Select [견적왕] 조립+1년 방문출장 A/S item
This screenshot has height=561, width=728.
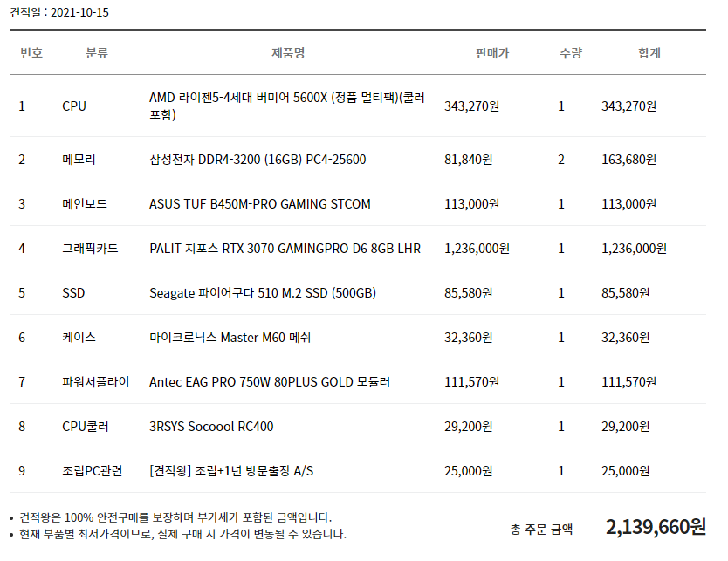point(231,471)
